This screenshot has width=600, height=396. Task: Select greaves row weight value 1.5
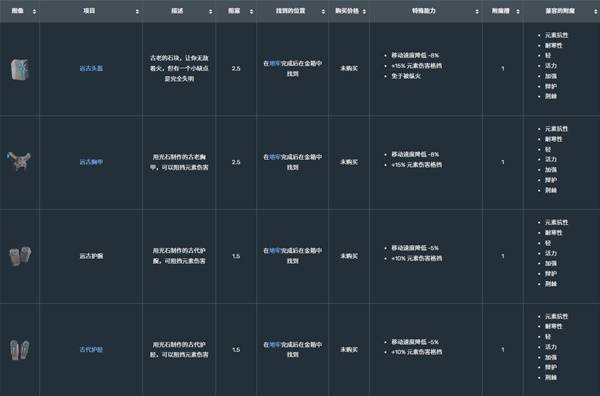pyautogui.click(x=236, y=350)
